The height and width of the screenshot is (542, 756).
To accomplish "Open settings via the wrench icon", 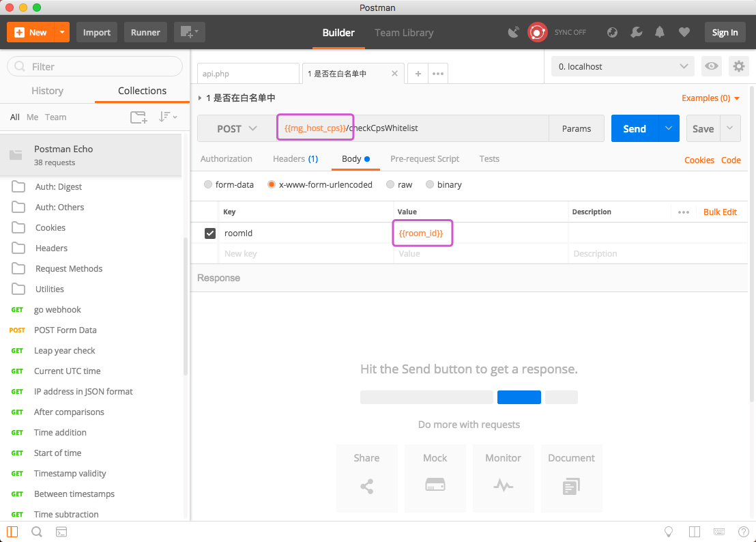I will pos(636,32).
